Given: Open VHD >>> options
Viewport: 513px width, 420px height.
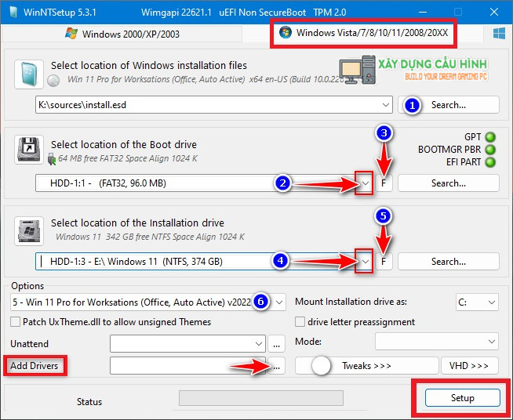Looking at the screenshot, I should click(469, 365).
